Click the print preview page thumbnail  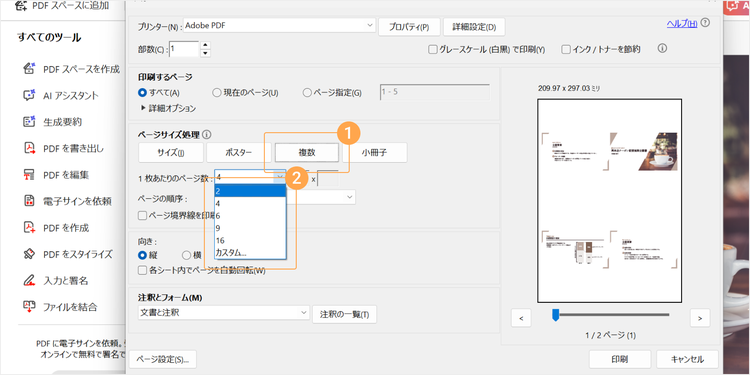click(609, 201)
